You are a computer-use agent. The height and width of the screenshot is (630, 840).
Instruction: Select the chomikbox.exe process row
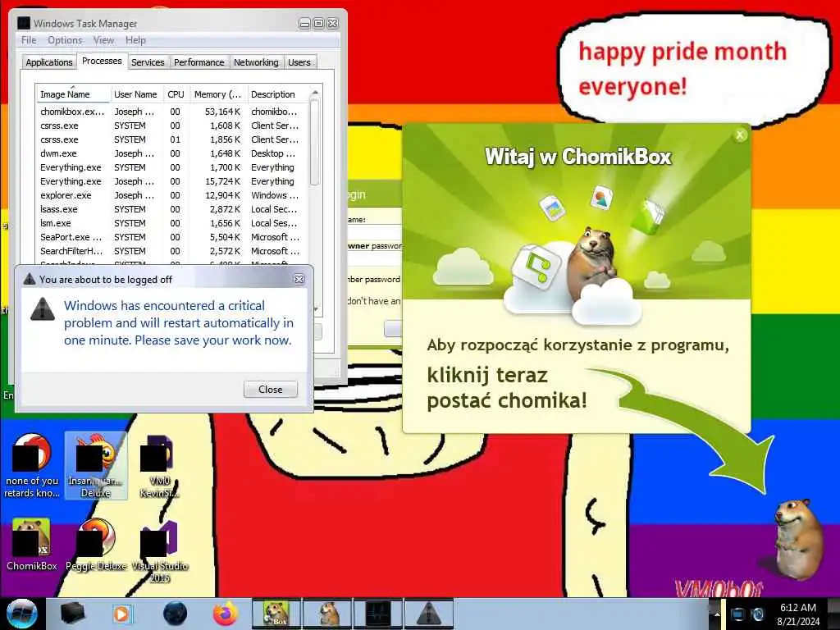click(172, 112)
